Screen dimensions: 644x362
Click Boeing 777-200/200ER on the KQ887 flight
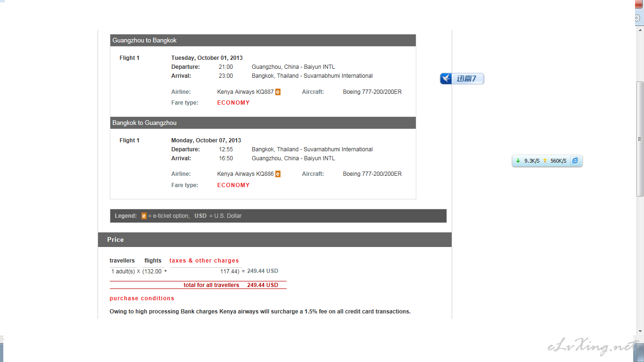372,92
